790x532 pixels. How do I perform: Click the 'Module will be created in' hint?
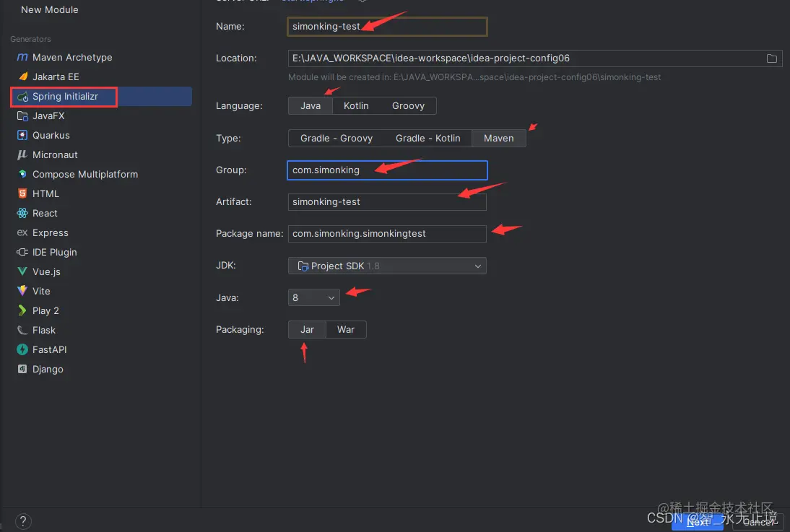[x=474, y=77]
